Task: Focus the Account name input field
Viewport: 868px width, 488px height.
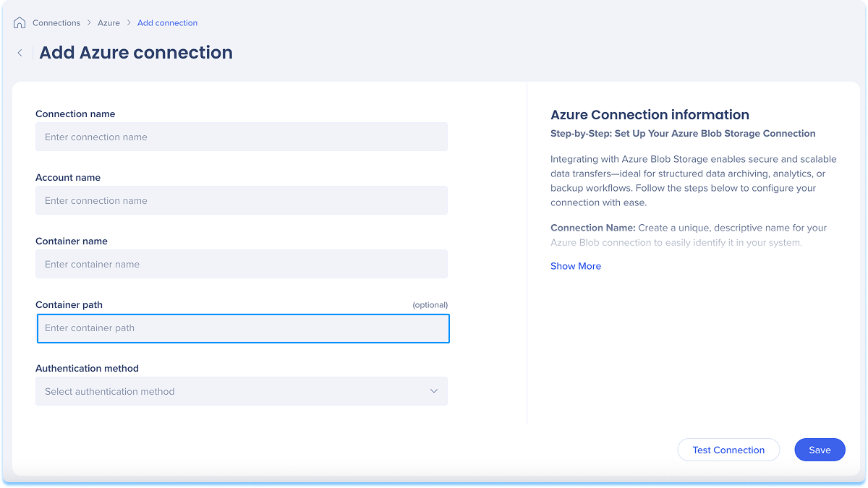Action: [x=242, y=200]
